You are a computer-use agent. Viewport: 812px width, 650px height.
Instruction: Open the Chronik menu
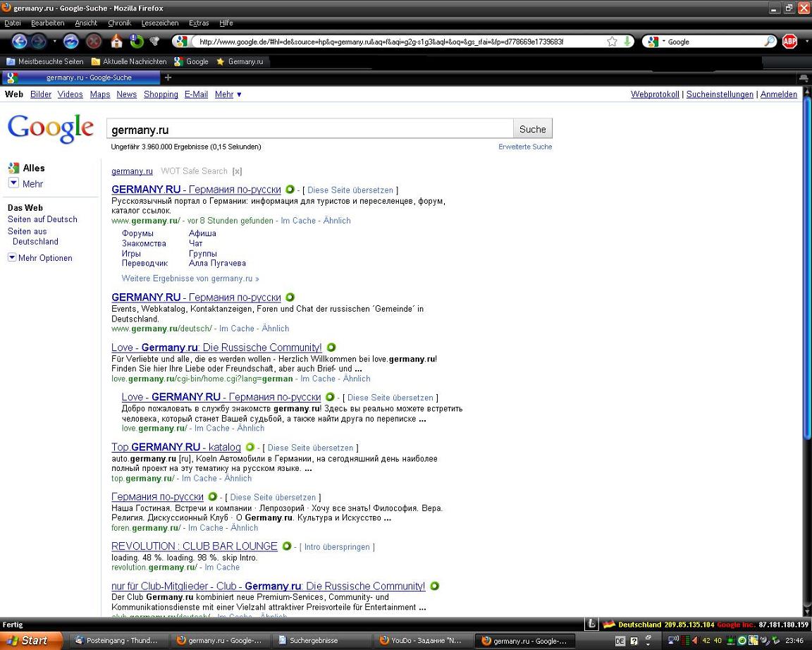(120, 23)
